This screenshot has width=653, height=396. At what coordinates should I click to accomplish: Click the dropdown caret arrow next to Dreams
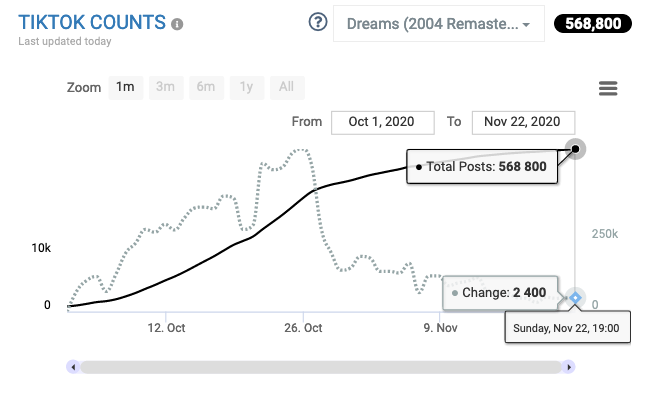(526, 25)
